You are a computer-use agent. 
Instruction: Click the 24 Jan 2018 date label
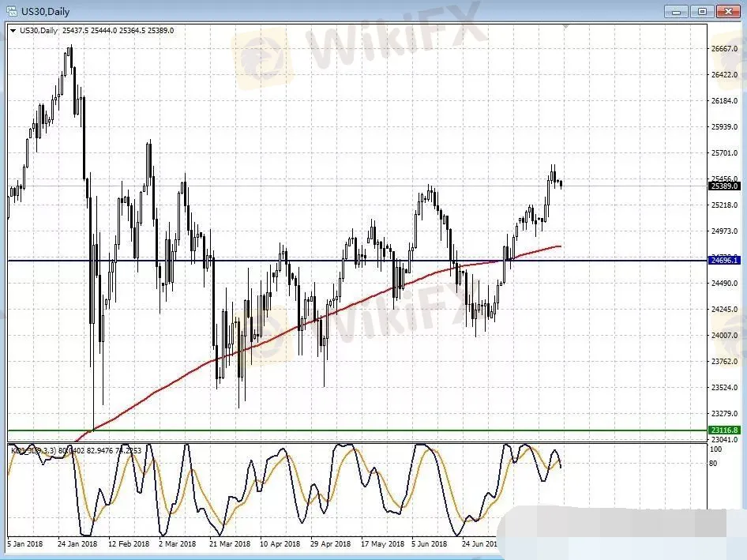coord(77,543)
